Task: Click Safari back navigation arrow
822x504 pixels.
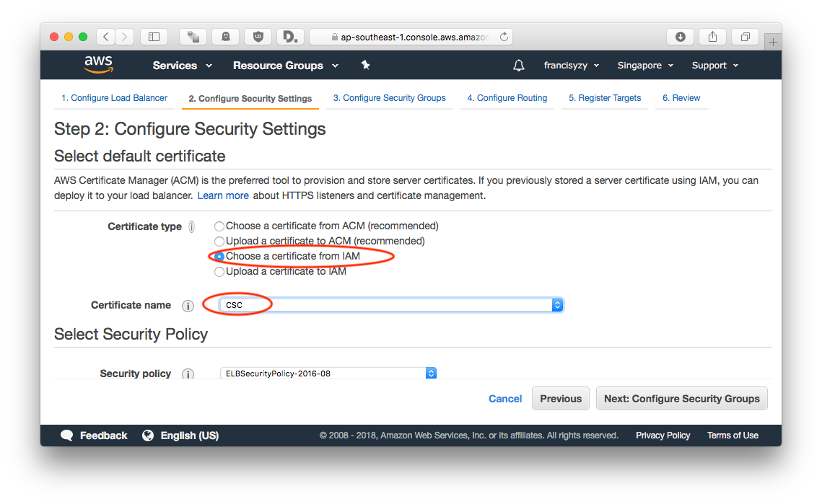Action: 106,37
